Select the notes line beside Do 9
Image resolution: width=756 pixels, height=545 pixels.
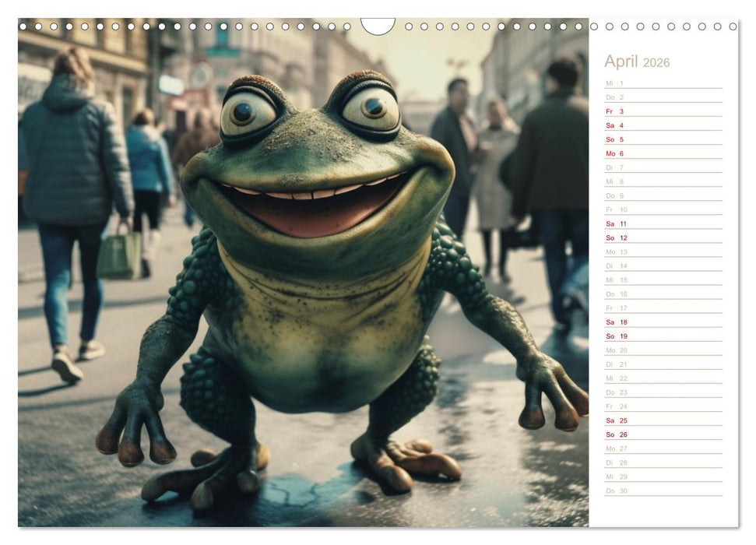pyautogui.click(x=685, y=195)
